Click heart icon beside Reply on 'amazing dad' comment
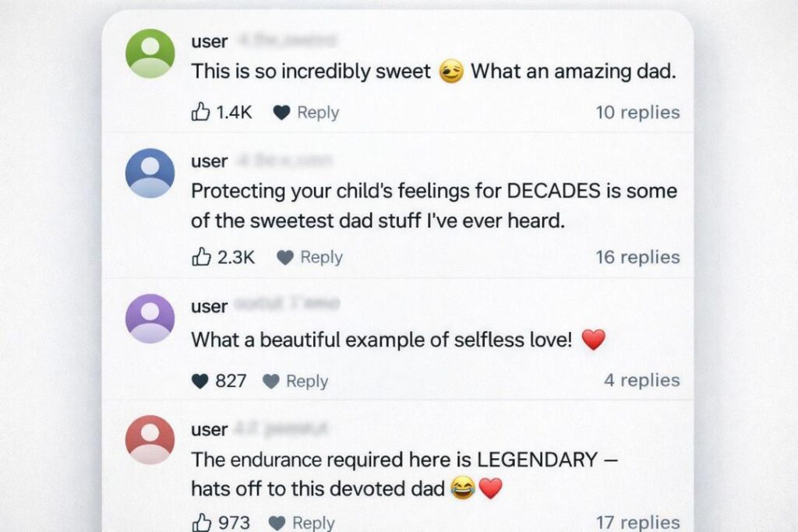This screenshot has width=798, height=532. click(281, 113)
